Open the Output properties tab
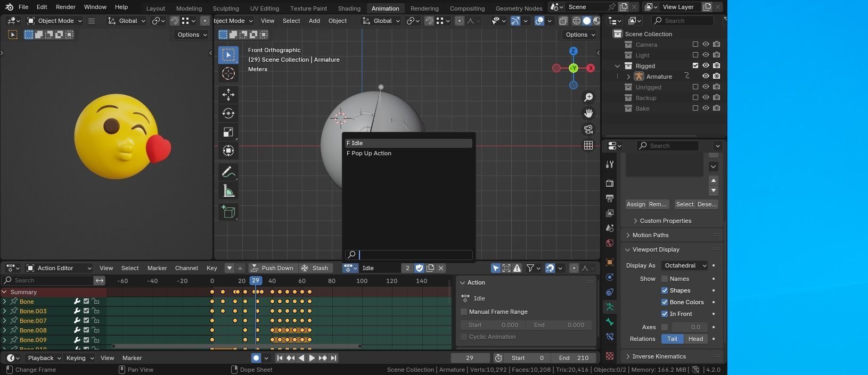The width and height of the screenshot is (868, 375). [610, 198]
